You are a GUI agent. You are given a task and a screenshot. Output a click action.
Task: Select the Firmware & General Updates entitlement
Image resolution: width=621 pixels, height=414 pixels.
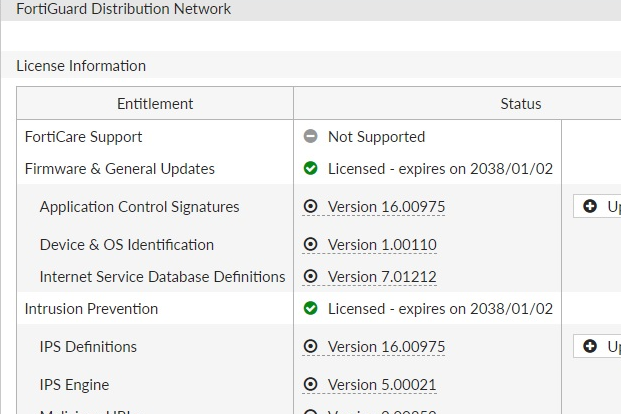click(120, 169)
